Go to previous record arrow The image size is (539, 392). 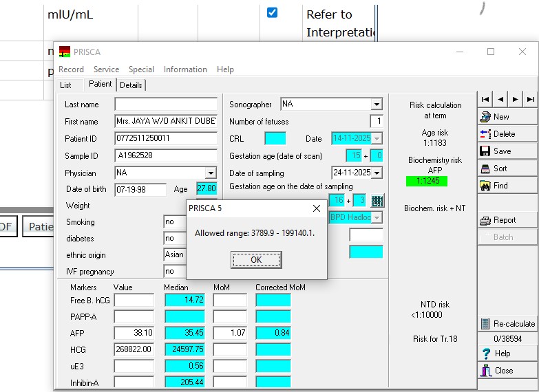pos(500,100)
